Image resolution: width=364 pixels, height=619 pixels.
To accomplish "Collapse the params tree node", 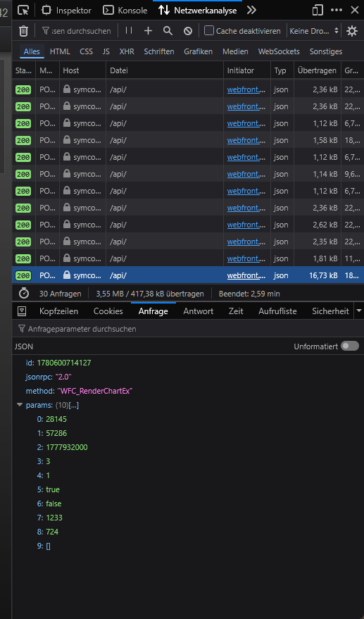I will (x=19, y=405).
